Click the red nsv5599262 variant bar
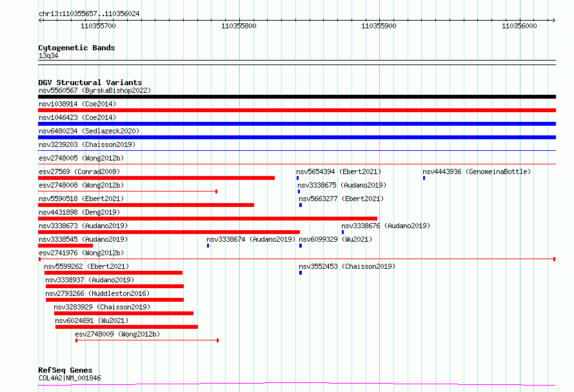 [x=114, y=273]
